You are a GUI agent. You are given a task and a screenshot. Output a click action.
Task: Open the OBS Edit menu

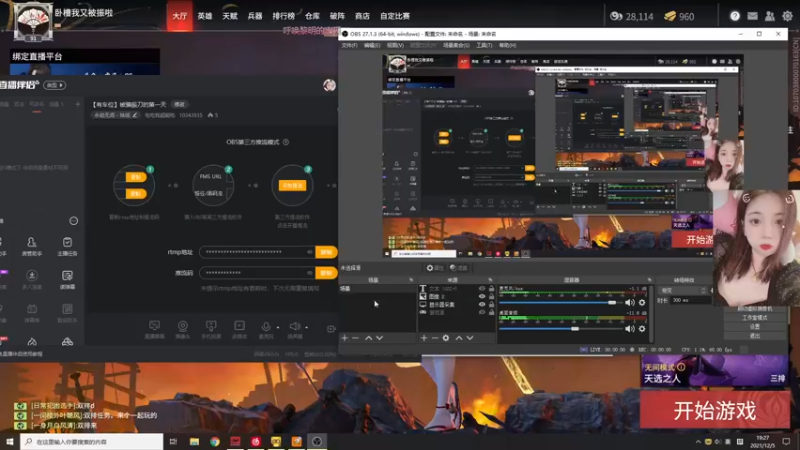pos(372,45)
